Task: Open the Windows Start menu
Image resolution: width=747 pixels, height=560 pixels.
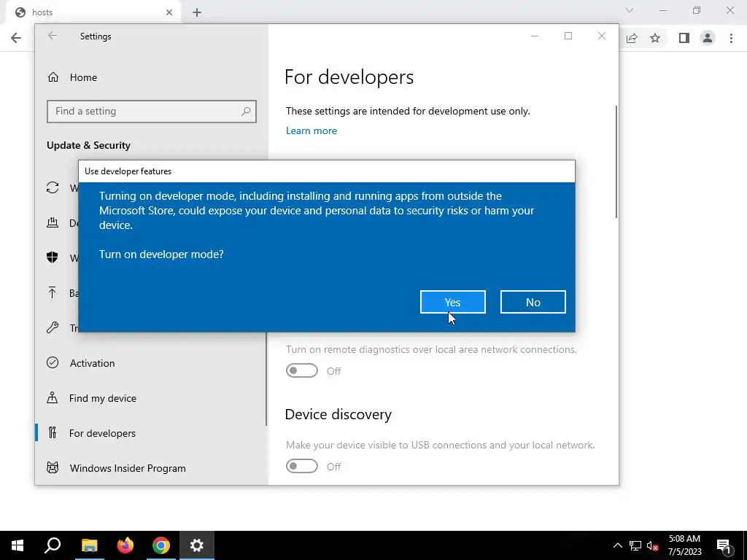Action: pyautogui.click(x=18, y=545)
